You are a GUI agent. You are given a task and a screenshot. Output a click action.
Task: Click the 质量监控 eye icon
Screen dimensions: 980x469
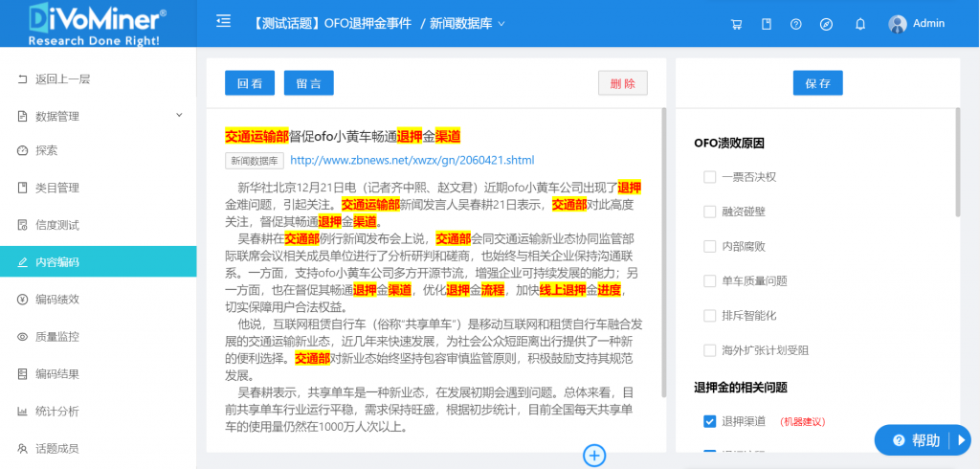coord(23,336)
